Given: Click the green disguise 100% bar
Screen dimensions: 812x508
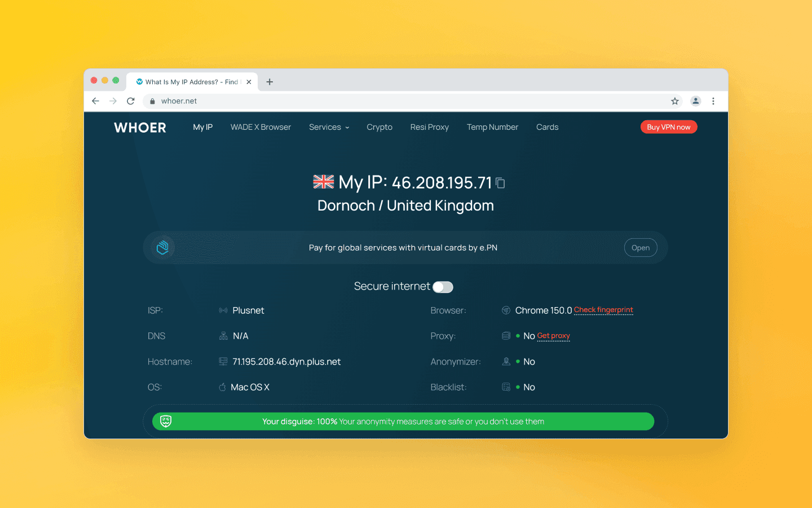Looking at the screenshot, I should pos(403,421).
